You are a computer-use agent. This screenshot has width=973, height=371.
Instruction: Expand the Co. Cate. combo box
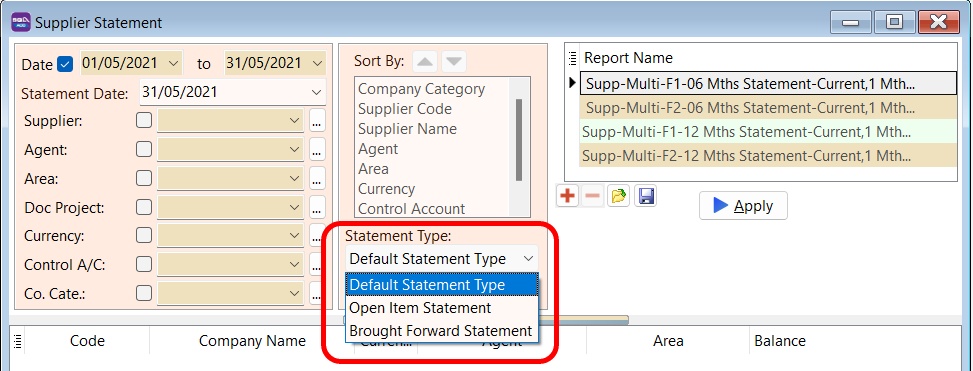coord(295,293)
